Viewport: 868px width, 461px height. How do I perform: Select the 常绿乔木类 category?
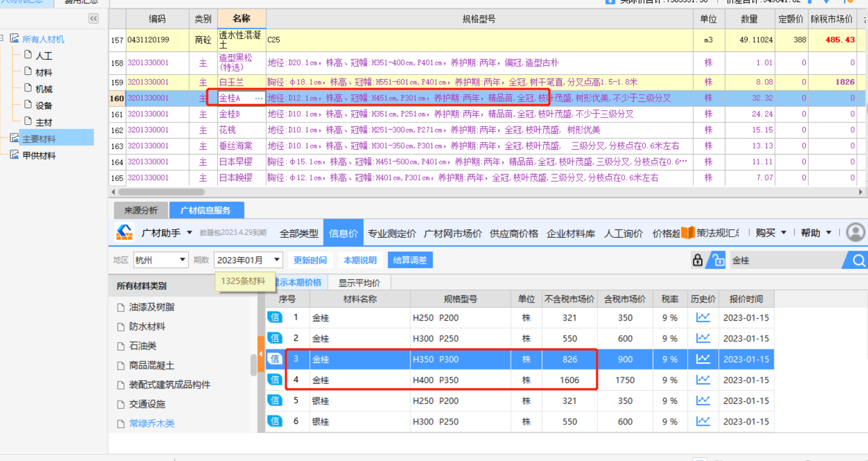(x=151, y=423)
